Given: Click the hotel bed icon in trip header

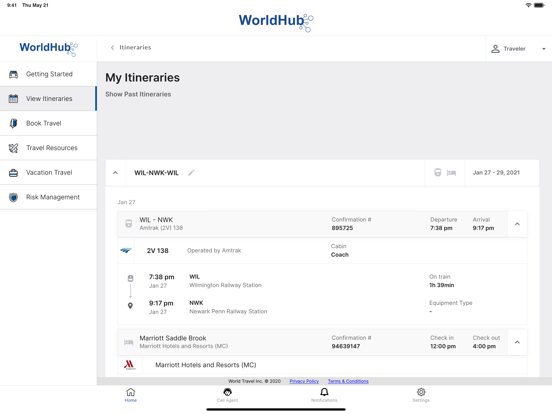Looking at the screenshot, I should (451, 173).
